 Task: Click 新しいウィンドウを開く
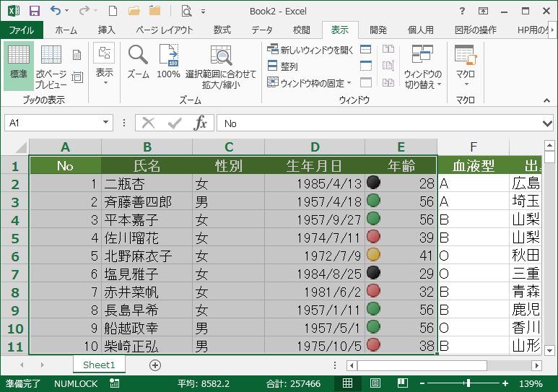(310, 50)
